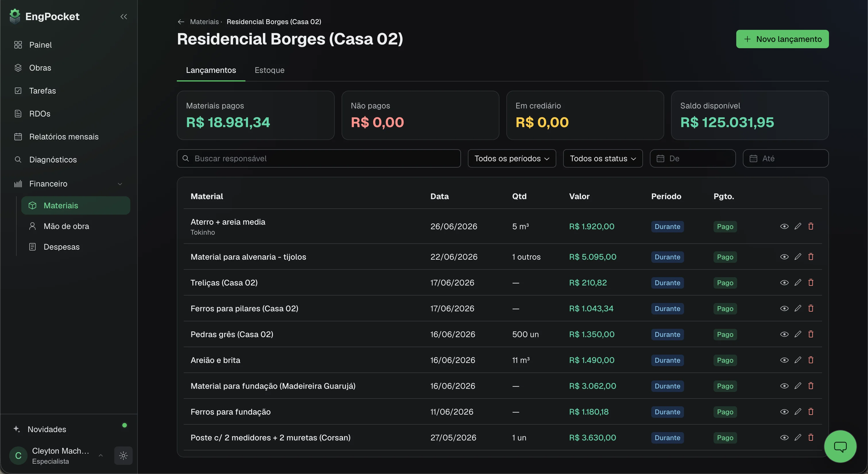Image resolution: width=868 pixels, height=474 pixels.
Task: View details of Pedras grês (Casa 02)
Action: pyautogui.click(x=784, y=334)
